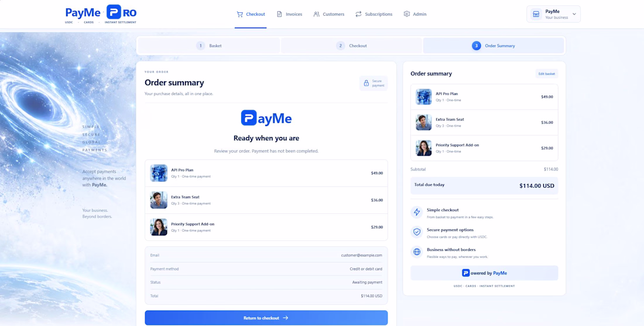Click the PayMe PRO logo in header

[101, 14]
